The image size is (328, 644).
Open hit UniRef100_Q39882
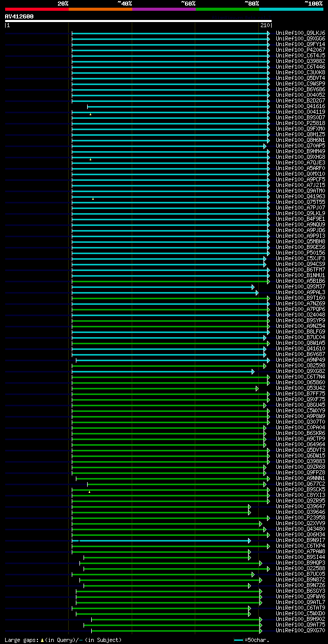[300, 61]
